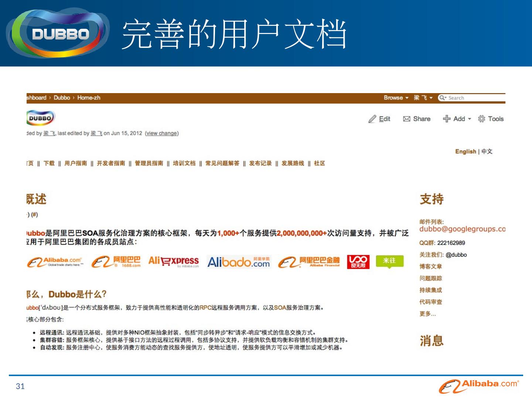Screen dimensions: 532x399
Task: Click the SOA link in the description
Action: coord(280,308)
